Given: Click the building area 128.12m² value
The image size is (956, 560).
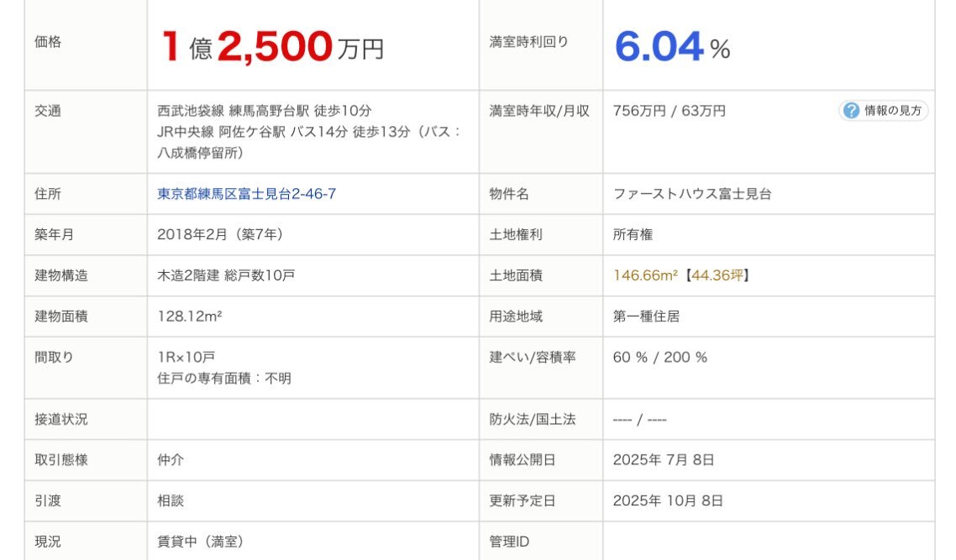Looking at the screenshot, I should click(190, 317).
